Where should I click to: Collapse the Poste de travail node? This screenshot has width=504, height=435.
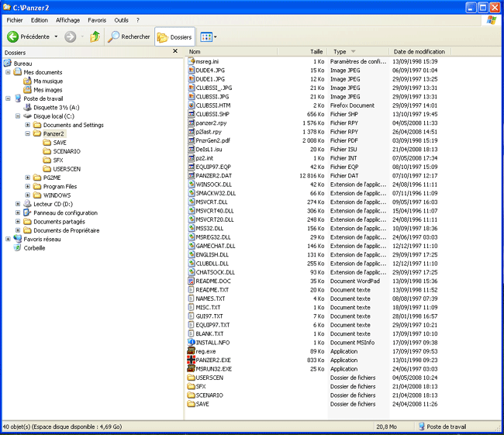[x=8, y=98]
